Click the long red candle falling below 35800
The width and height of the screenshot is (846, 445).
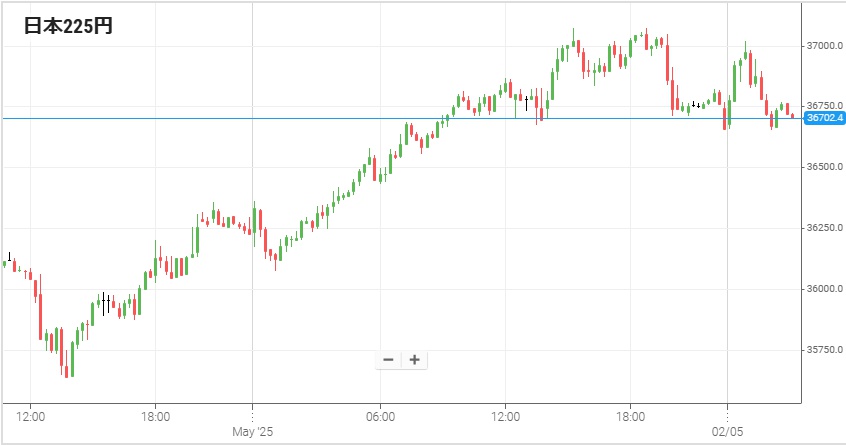click(x=40, y=317)
